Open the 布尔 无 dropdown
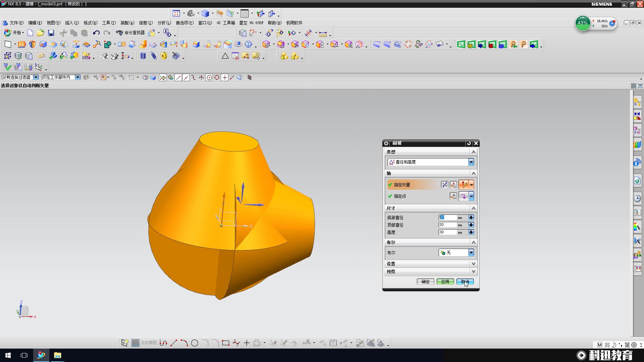The height and width of the screenshot is (362, 644). coord(471,253)
